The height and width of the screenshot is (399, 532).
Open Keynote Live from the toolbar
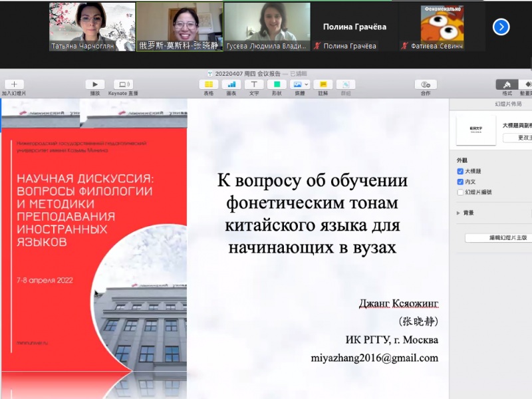pos(123,84)
